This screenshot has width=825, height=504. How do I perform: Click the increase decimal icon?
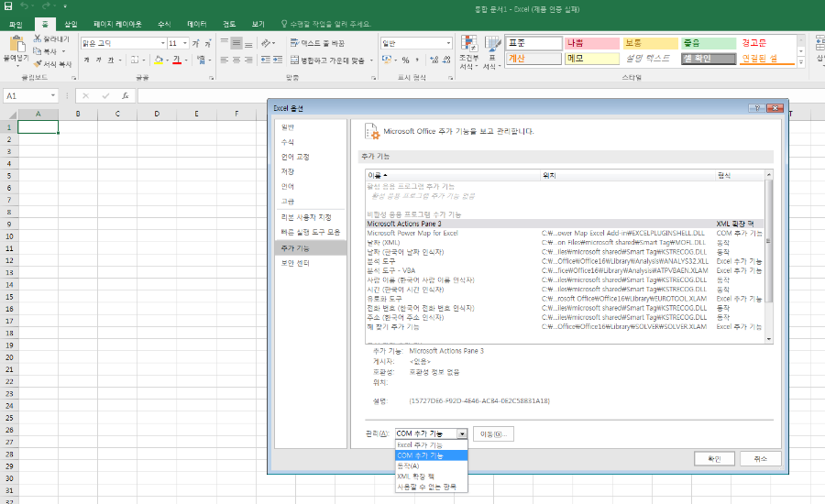[434, 60]
